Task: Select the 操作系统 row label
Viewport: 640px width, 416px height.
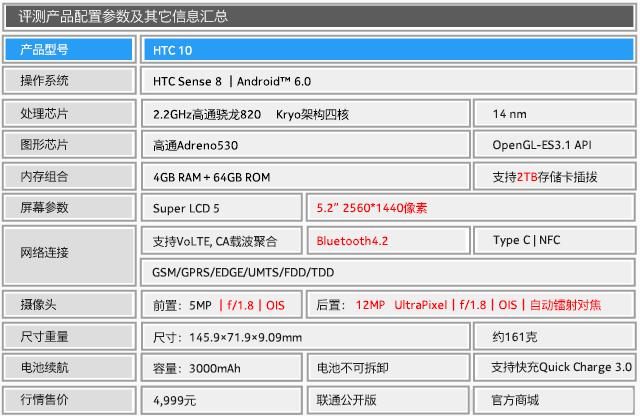Action: [x=68, y=81]
